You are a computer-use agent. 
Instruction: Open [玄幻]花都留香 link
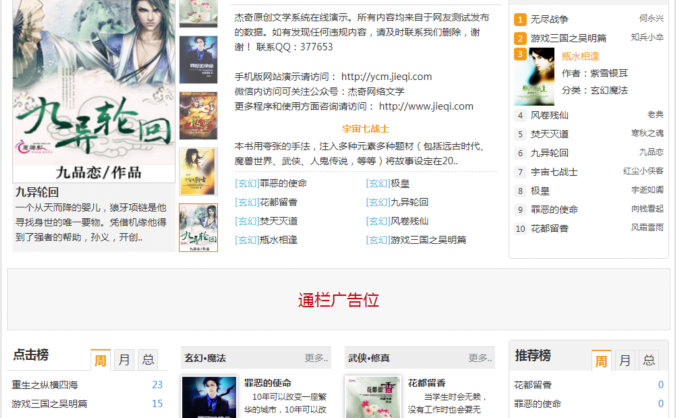coord(266,202)
